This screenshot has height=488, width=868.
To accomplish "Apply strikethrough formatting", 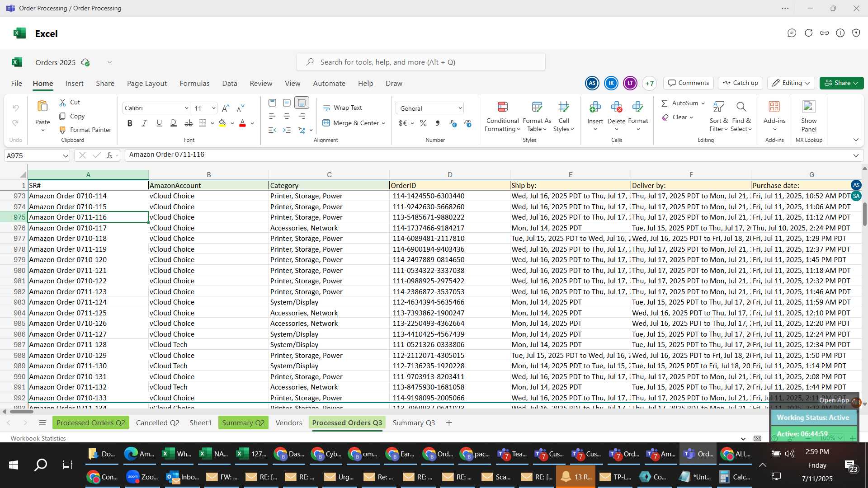I will pyautogui.click(x=189, y=123).
